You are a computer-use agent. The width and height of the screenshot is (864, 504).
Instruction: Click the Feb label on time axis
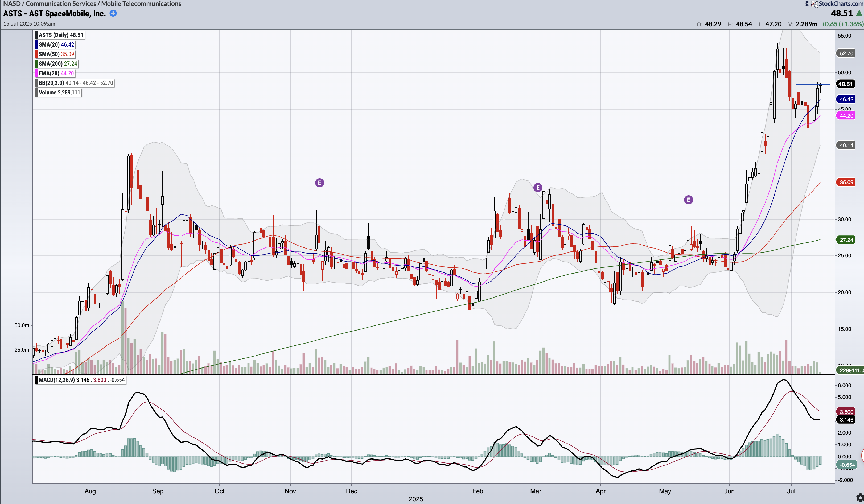pyautogui.click(x=478, y=491)
